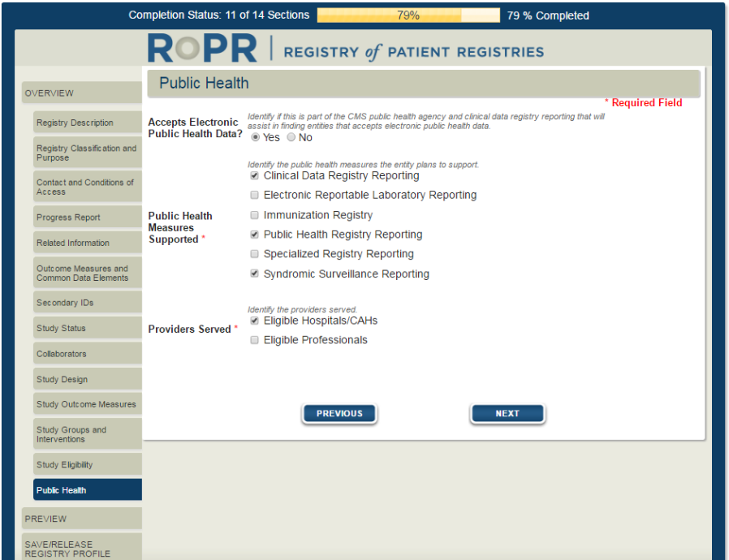Viewport: 729px width, 560px height.
Task: Click the 79 % Completed text
Action: tap(548, 15)
